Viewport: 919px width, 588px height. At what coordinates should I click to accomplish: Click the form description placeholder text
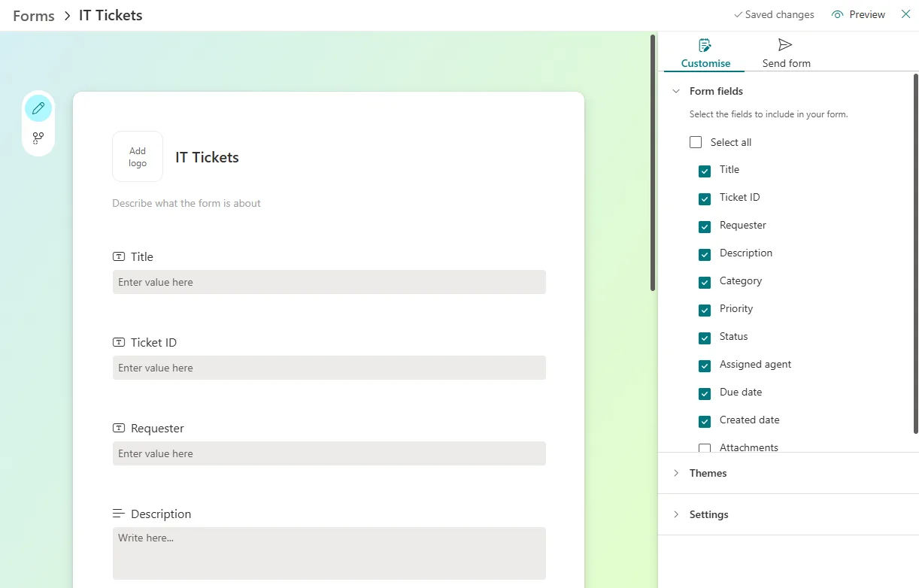[187, 203]
